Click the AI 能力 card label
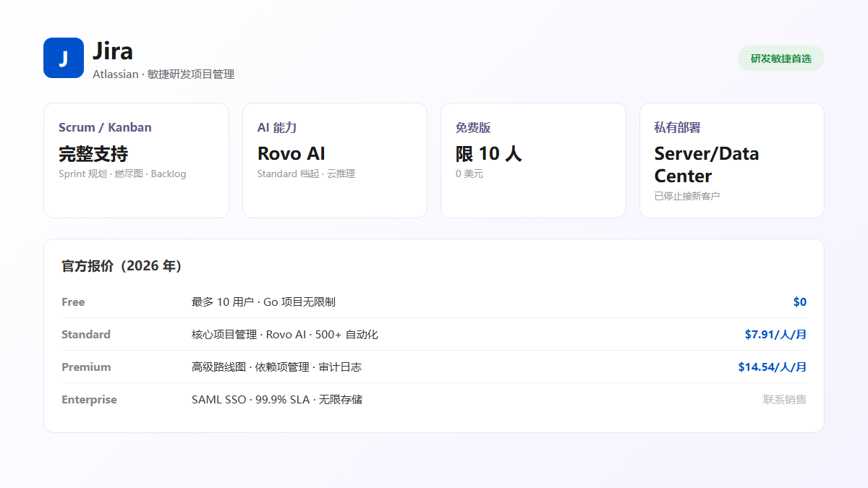This screenshot has height=488, width=868. tap(277, 127)
